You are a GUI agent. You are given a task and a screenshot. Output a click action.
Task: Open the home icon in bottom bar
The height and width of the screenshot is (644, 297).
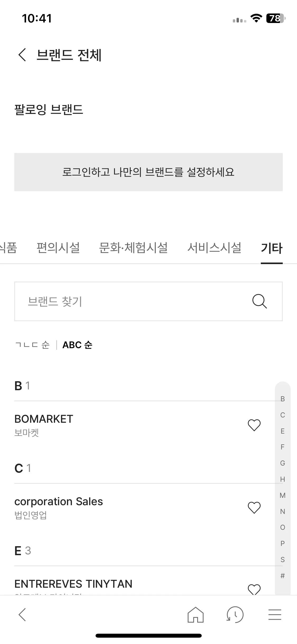coord(195,614)
